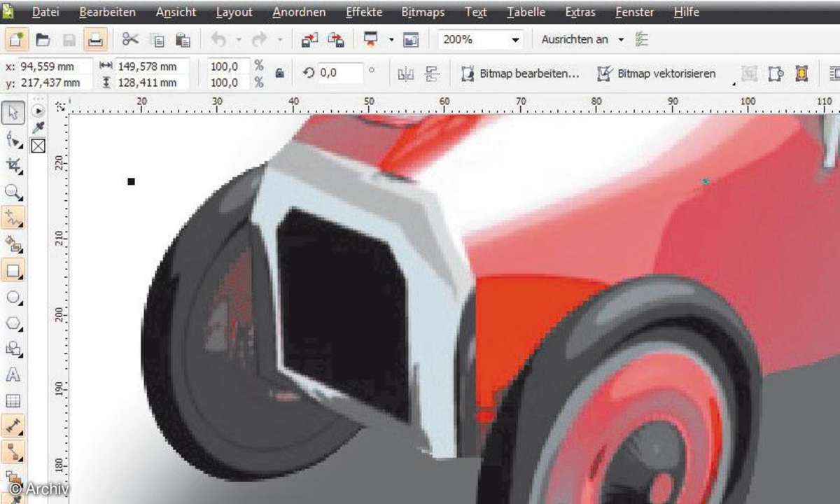Click the Import icon

(309, 40)
